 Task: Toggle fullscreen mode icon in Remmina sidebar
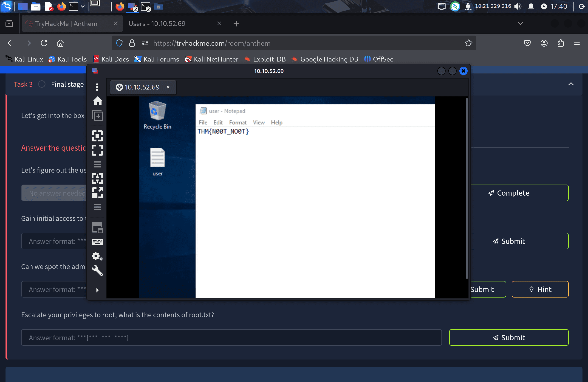97,150
